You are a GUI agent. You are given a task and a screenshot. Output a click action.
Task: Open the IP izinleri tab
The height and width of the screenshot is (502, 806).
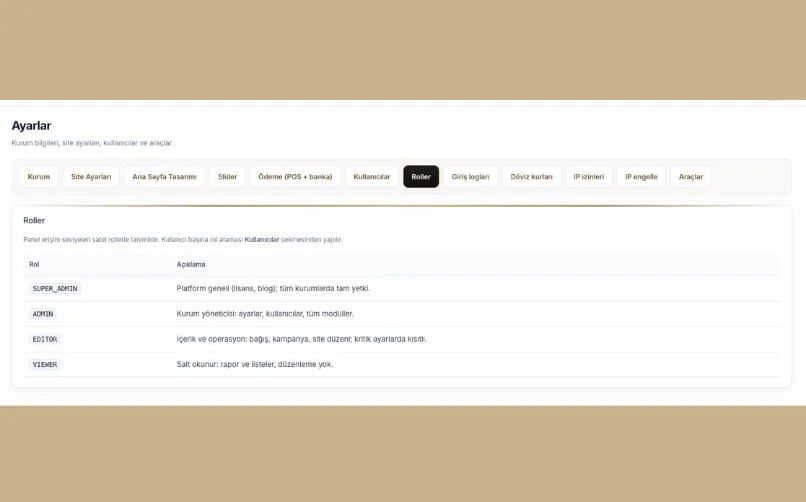click(589, 177)
